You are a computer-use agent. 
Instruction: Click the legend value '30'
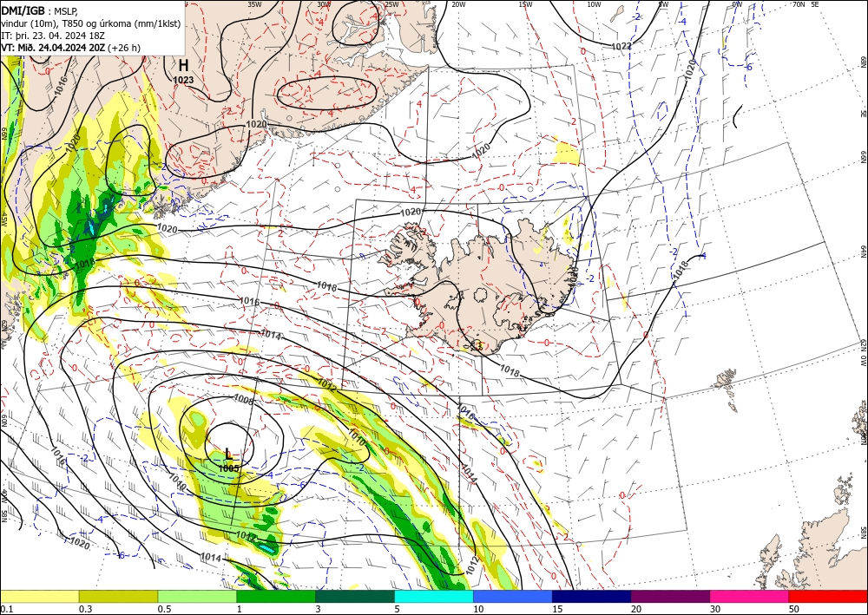[x=714, y=609]
